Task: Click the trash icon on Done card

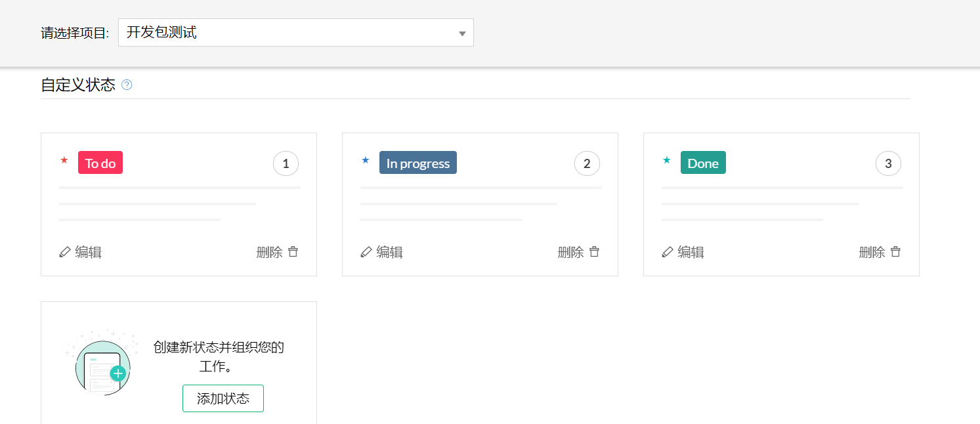Action: [896, 252]
